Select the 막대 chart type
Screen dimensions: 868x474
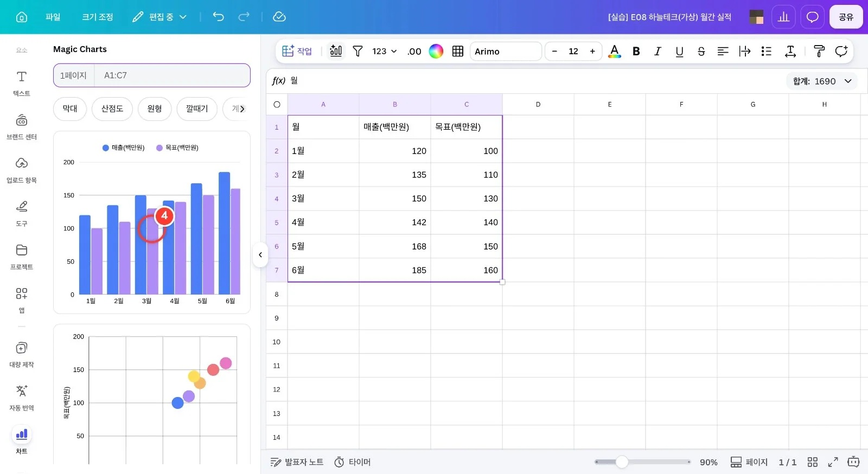coord(70,108)
